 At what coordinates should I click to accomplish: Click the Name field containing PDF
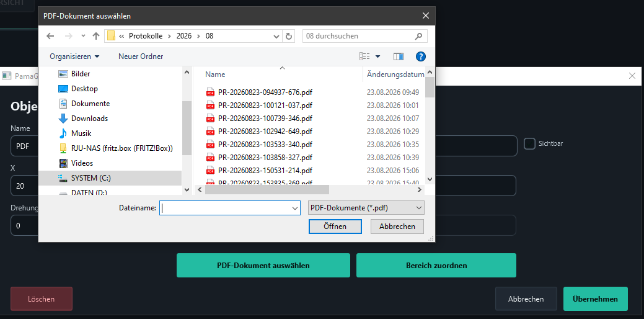tap(25, 146)
